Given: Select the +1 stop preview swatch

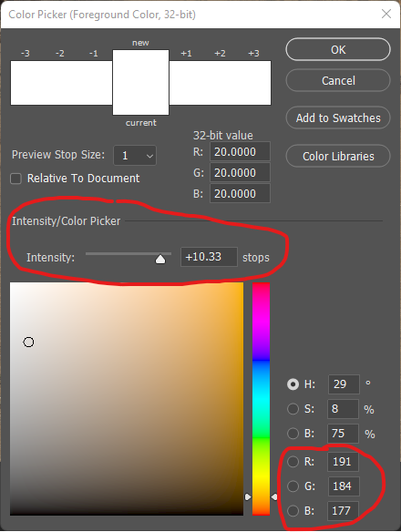Looking at the screenshot, I should (186, 83).
